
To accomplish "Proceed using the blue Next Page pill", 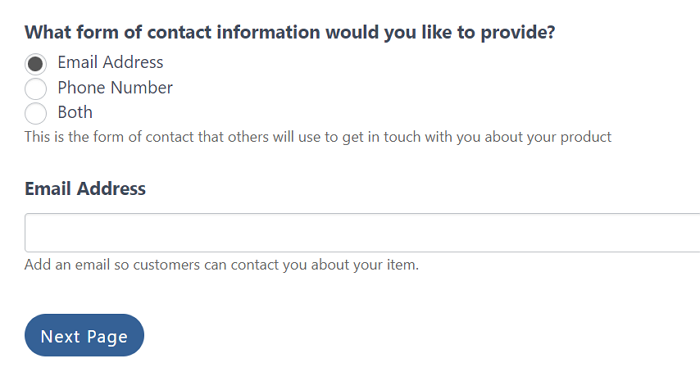I will click(84, 335).
